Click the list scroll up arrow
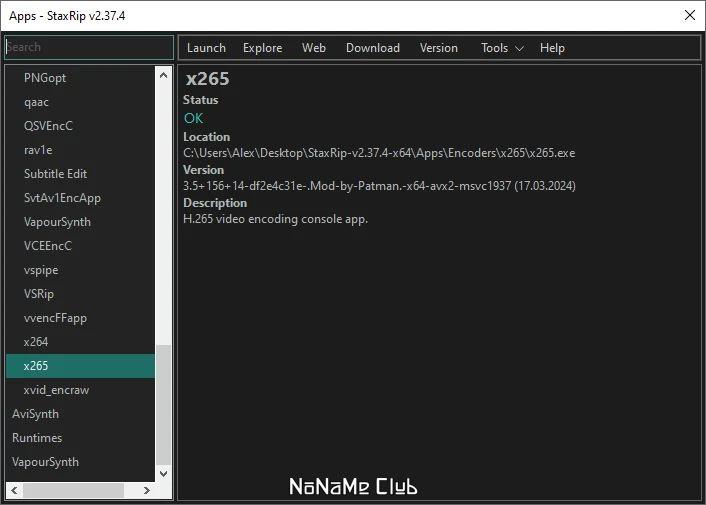Viewport: 706px width, 505px height. pos(163,75)
